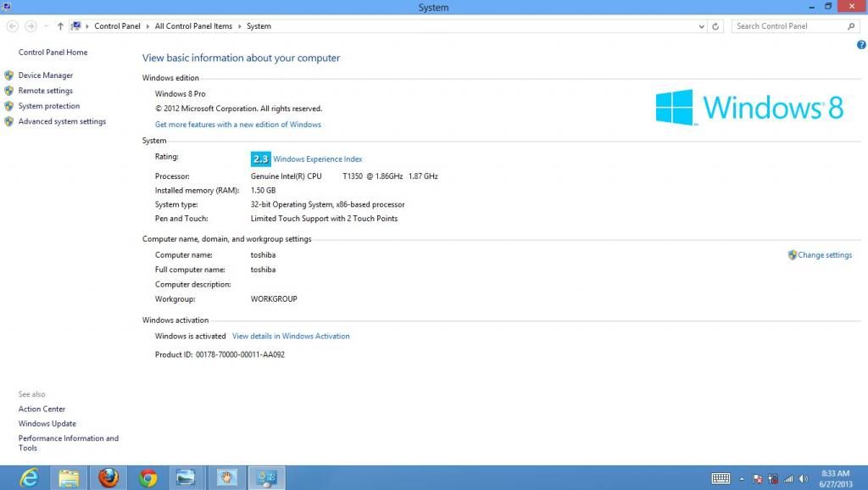Select the Control Panel taskbar button

[x=266, y=477]
